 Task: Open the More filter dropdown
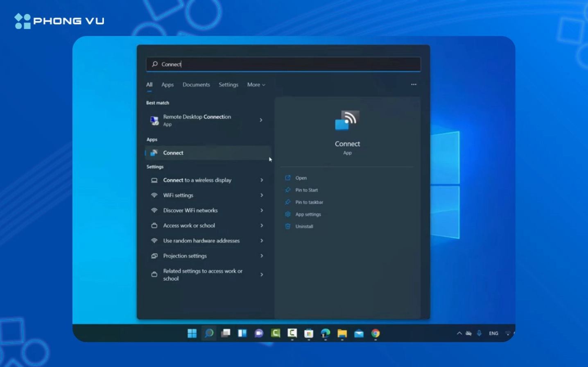tap(256, 85)
